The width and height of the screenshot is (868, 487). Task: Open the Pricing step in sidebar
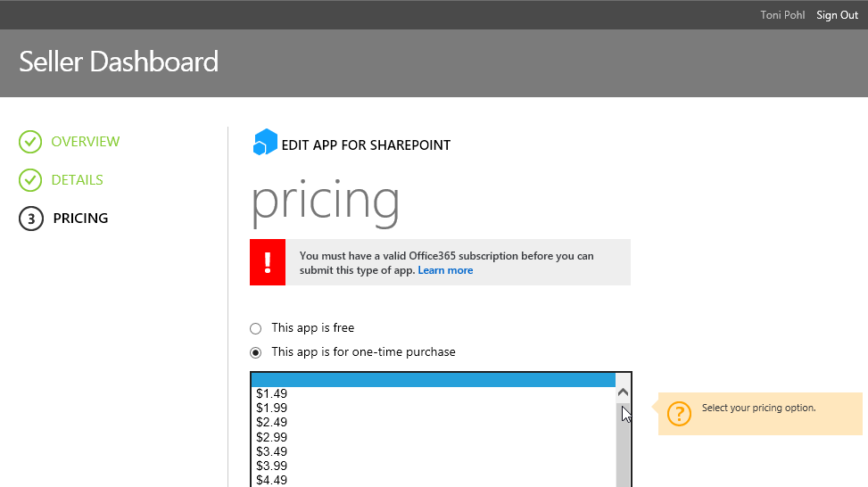80,219
